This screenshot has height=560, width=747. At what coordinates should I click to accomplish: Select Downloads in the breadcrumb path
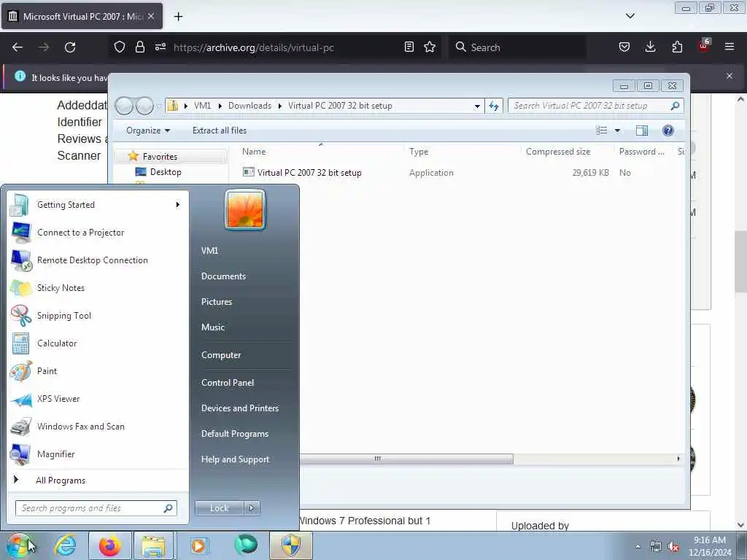[249, 106]
